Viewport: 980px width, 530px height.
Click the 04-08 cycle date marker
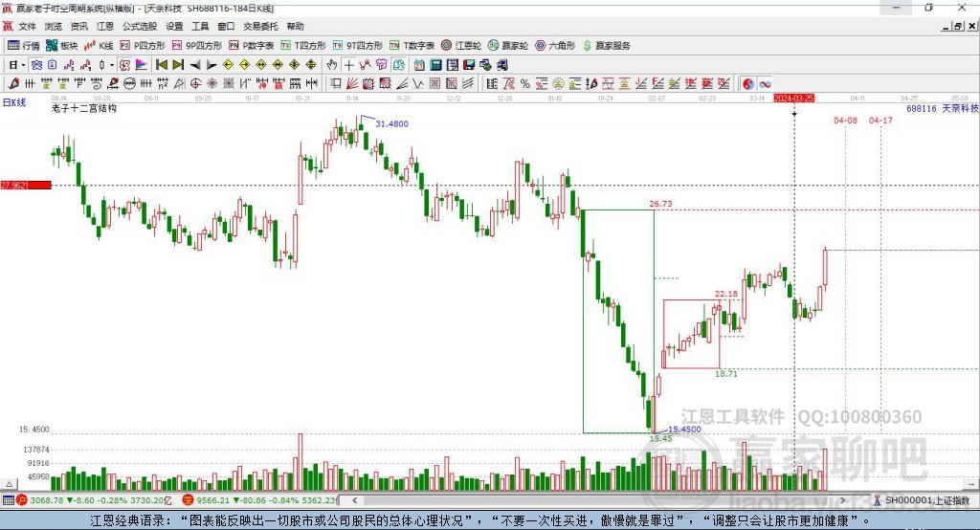pos(845,120)
